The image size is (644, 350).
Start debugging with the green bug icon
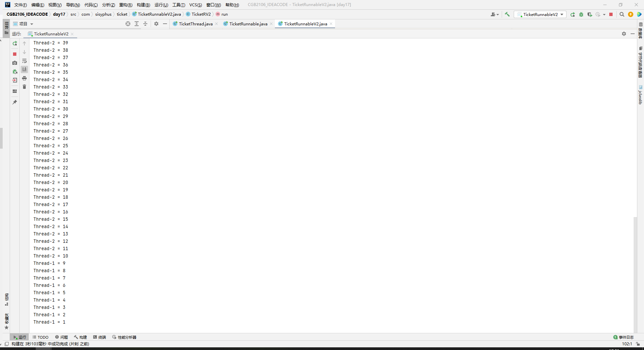pos(581,14)
